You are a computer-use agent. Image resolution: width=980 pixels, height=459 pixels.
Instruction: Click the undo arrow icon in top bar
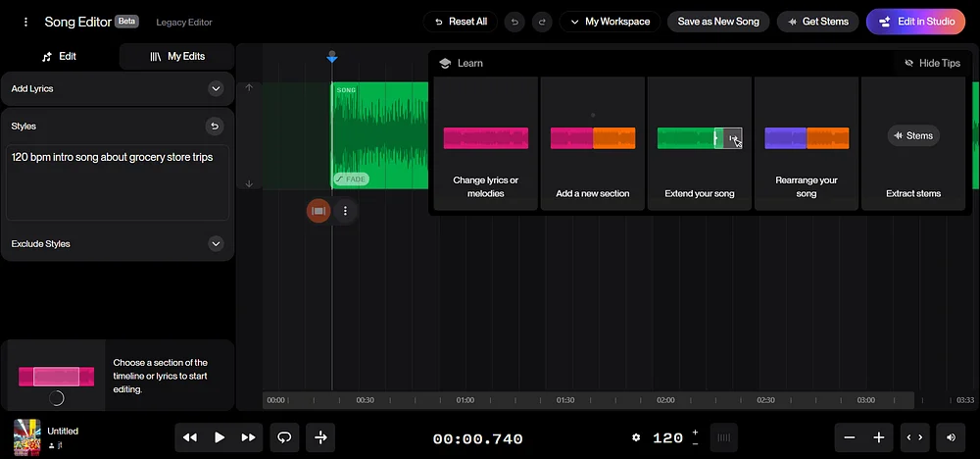(514, 22)
